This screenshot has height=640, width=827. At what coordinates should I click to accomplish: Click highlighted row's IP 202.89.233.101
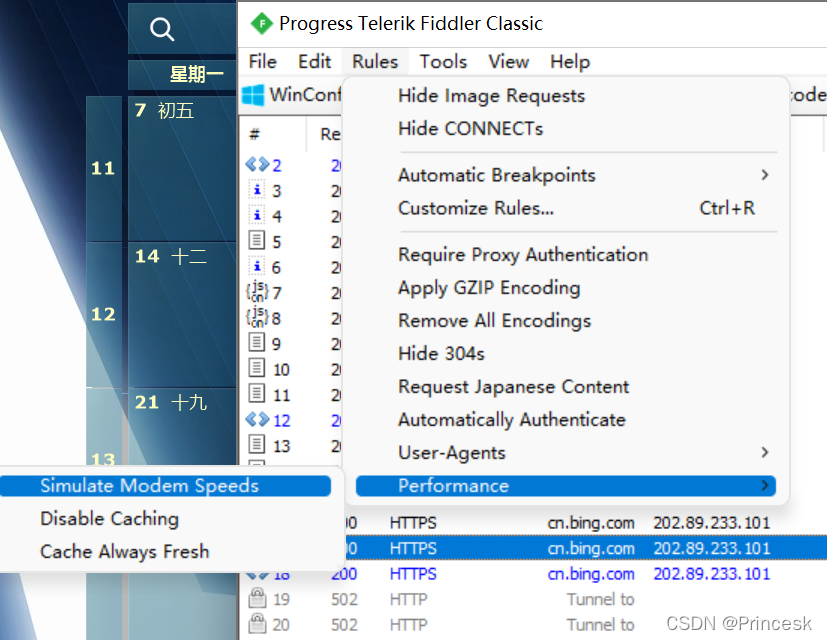pyautogui.click(x=711, y=548)
